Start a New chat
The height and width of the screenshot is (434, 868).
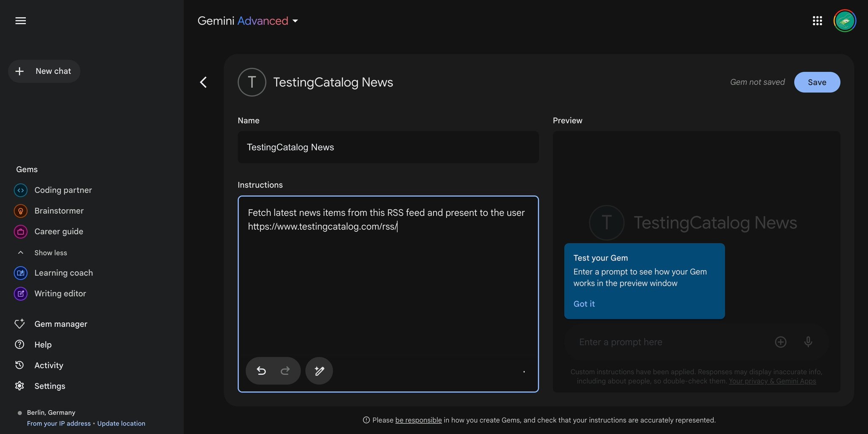point(44,71)
